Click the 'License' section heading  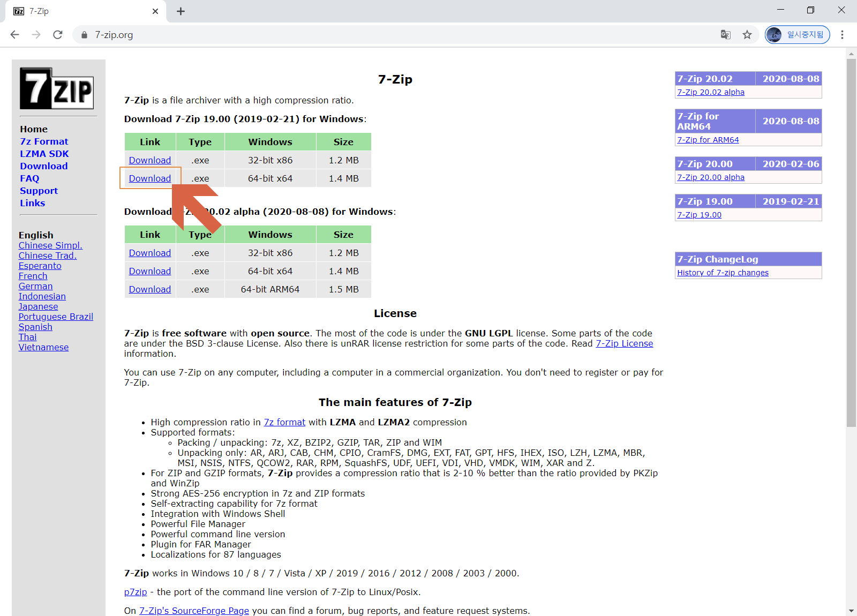[395, 313]
